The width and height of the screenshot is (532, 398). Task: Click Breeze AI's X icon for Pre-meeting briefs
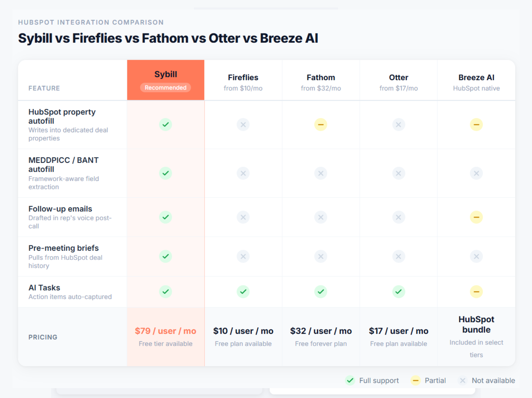476,256
